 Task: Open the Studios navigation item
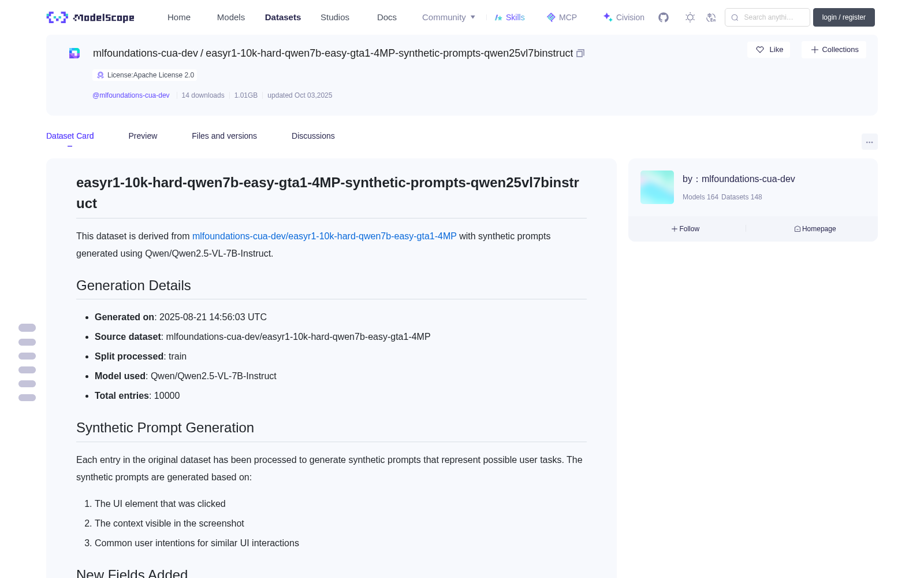pos(335,17)
